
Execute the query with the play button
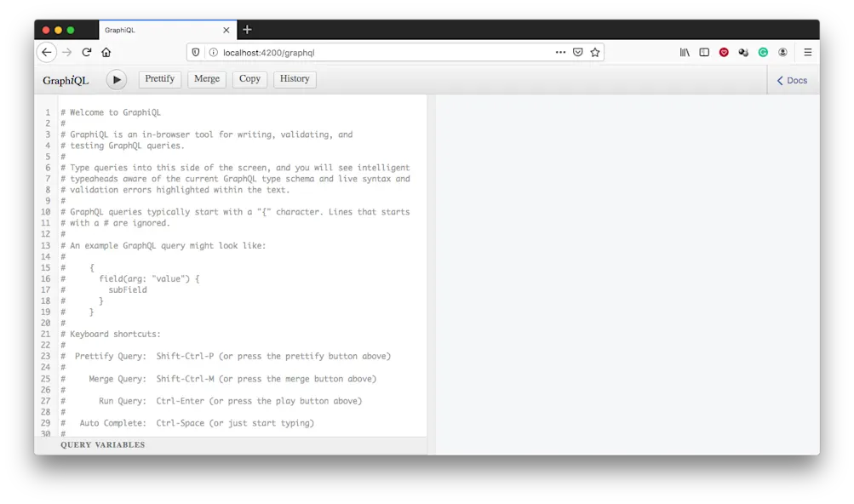[116, 79]
